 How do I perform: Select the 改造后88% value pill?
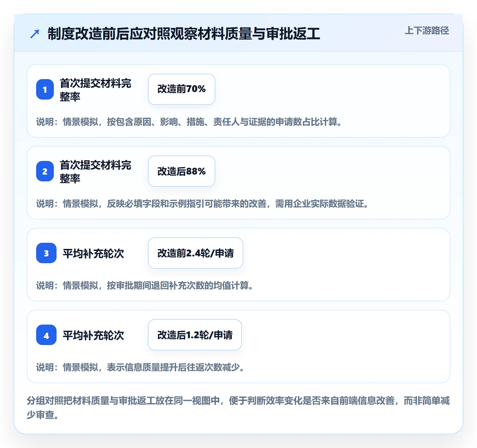point(182,171)
